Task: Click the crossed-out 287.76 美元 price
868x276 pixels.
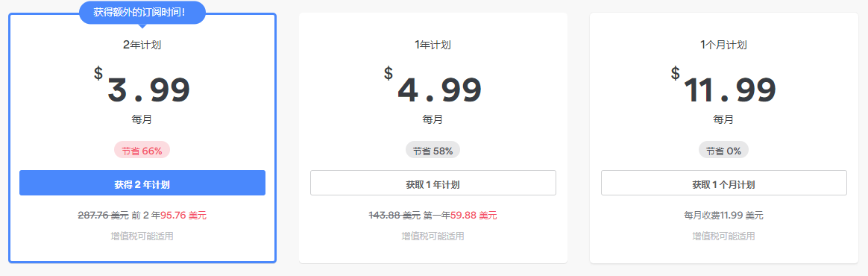Action: point(103,216)
